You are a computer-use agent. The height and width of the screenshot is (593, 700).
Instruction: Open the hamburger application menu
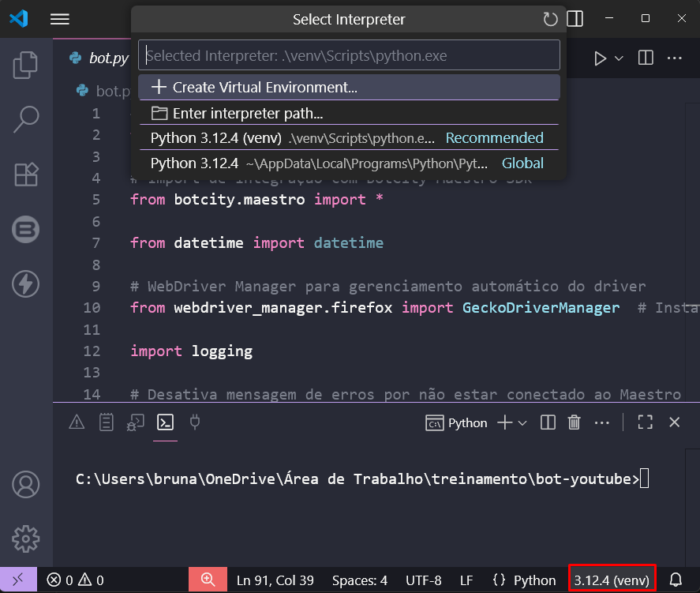[59, 19]
